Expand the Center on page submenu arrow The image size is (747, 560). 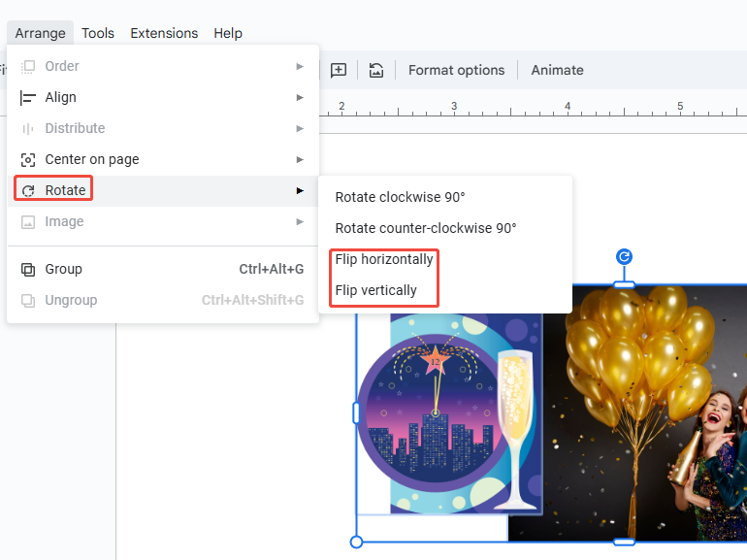coord(300,159)
